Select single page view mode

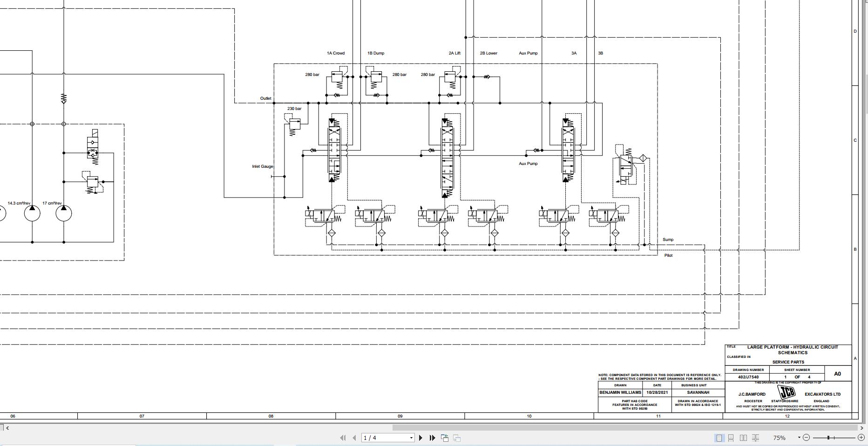719,438
